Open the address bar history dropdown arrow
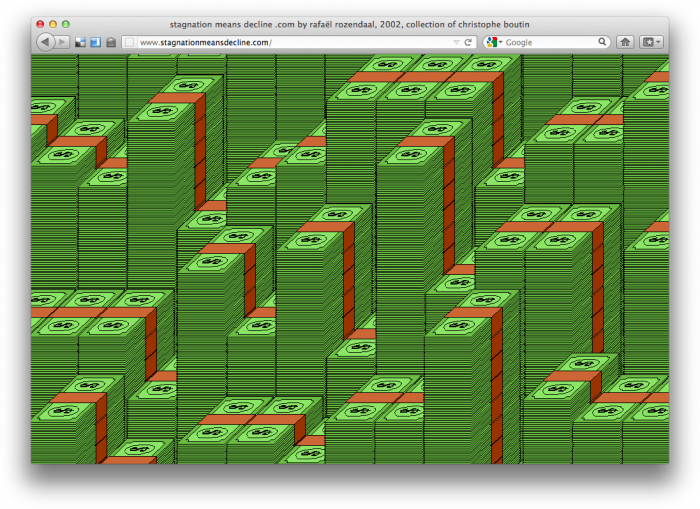Screen dimensions: 700x509 point(456,42)
